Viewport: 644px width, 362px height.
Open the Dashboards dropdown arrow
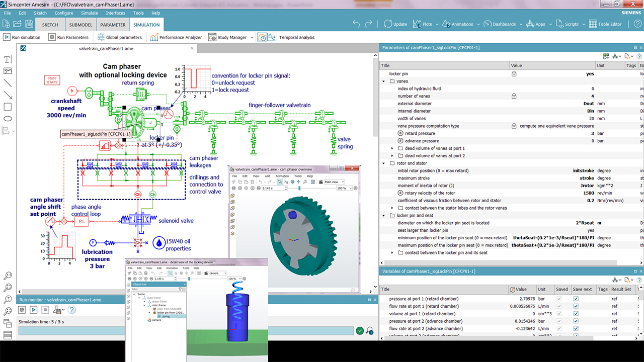pos(520,24)
